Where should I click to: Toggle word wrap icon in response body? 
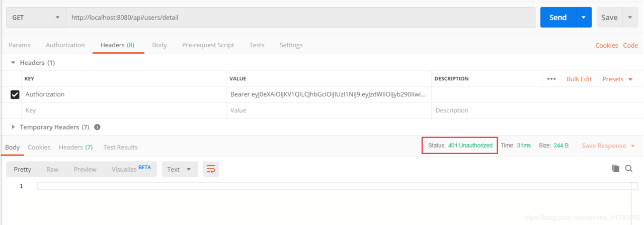coord(211,169)
